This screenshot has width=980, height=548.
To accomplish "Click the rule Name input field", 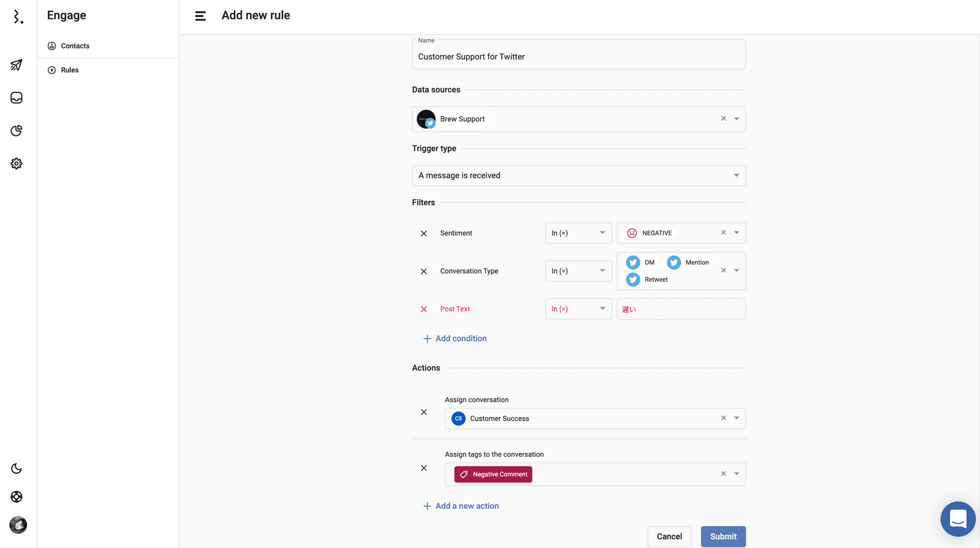I will click(x=578, y=57).
